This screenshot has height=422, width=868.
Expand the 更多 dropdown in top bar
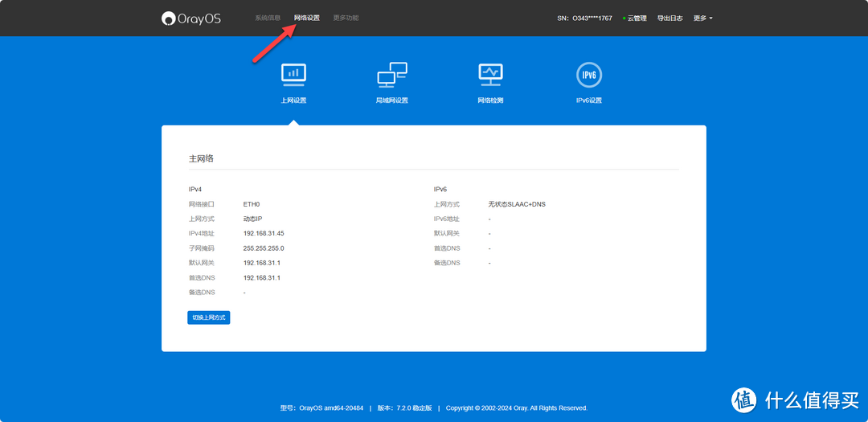702,18
